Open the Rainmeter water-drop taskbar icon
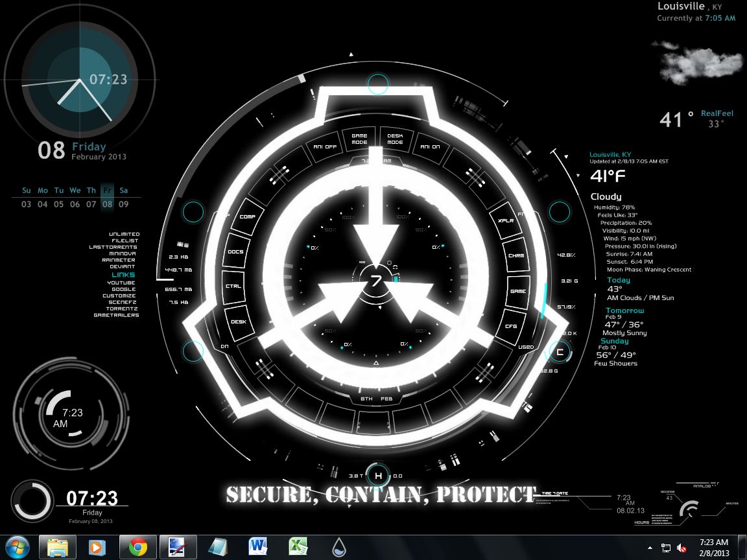747x560 pixels. click(x=338, y=548)
